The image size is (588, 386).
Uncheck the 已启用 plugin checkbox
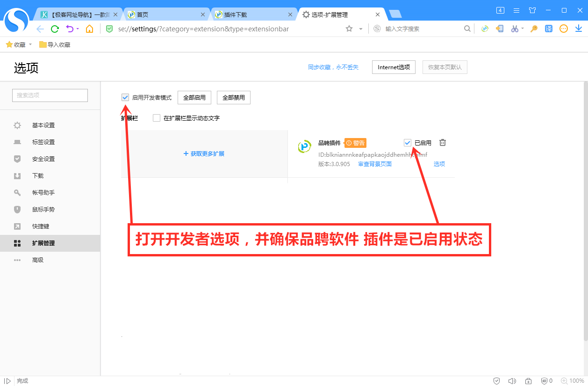pyautogui.click(x=407, y=142)
